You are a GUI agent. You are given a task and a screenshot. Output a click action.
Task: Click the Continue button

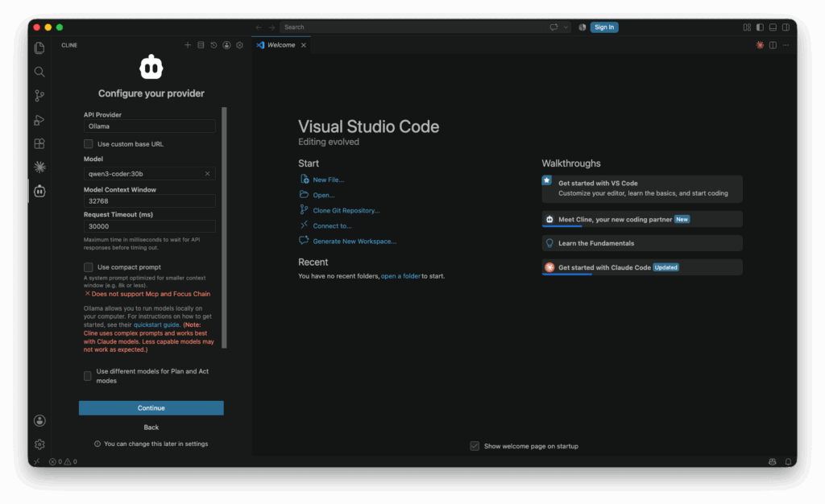[x=151, y=408]
